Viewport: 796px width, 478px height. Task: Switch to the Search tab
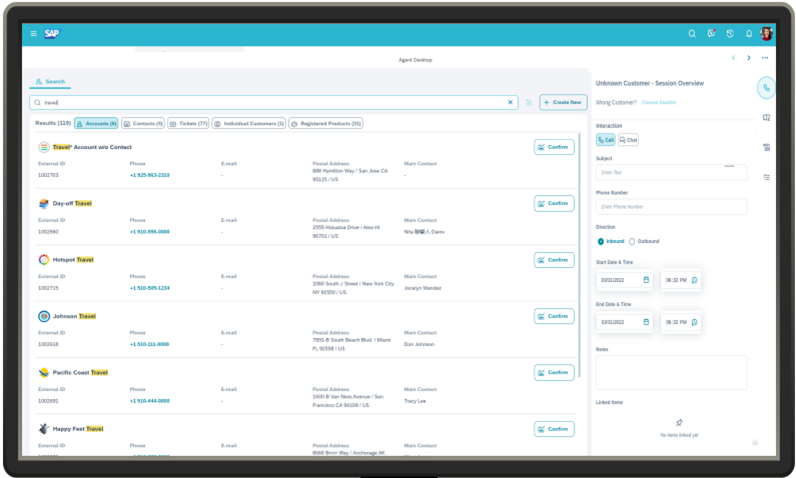[50, 82]
